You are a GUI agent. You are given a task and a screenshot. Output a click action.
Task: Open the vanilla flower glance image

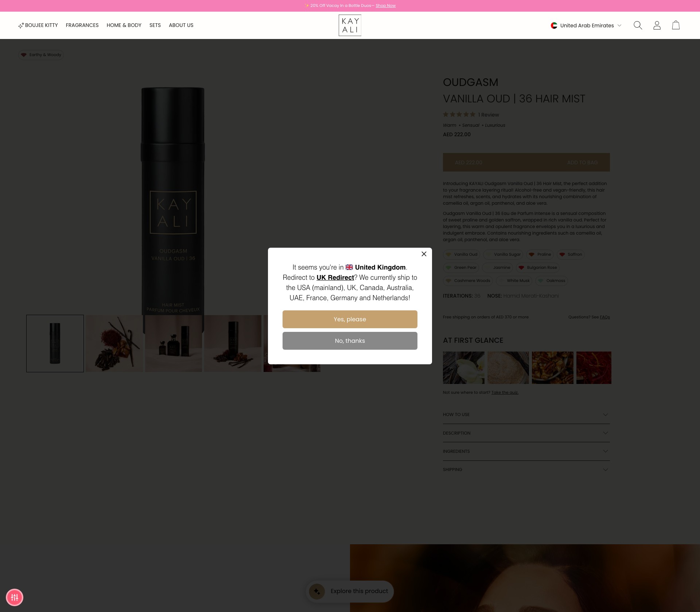[464, 368]
